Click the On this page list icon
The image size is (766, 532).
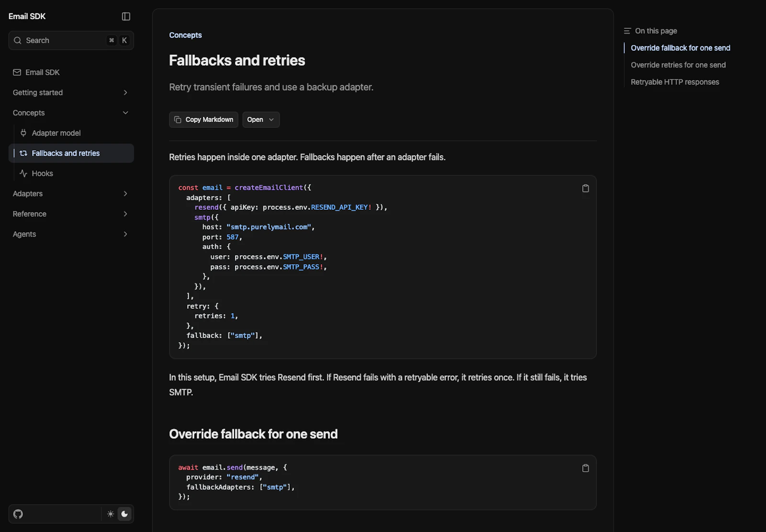[x=627, y=31]
